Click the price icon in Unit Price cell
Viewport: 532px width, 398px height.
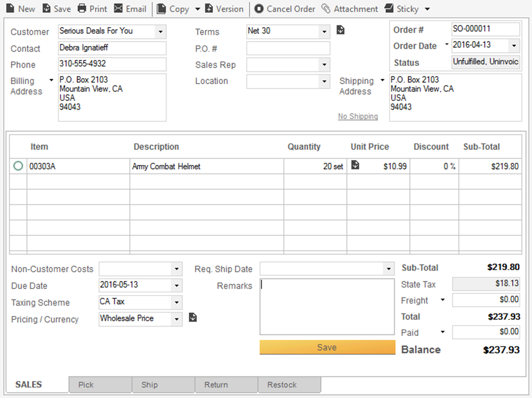click(x=355, y=165)
